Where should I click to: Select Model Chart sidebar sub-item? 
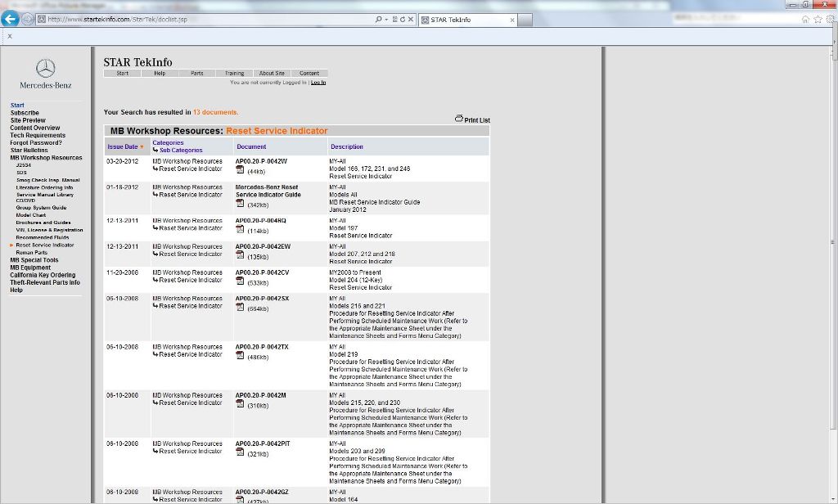click(31, 215)
